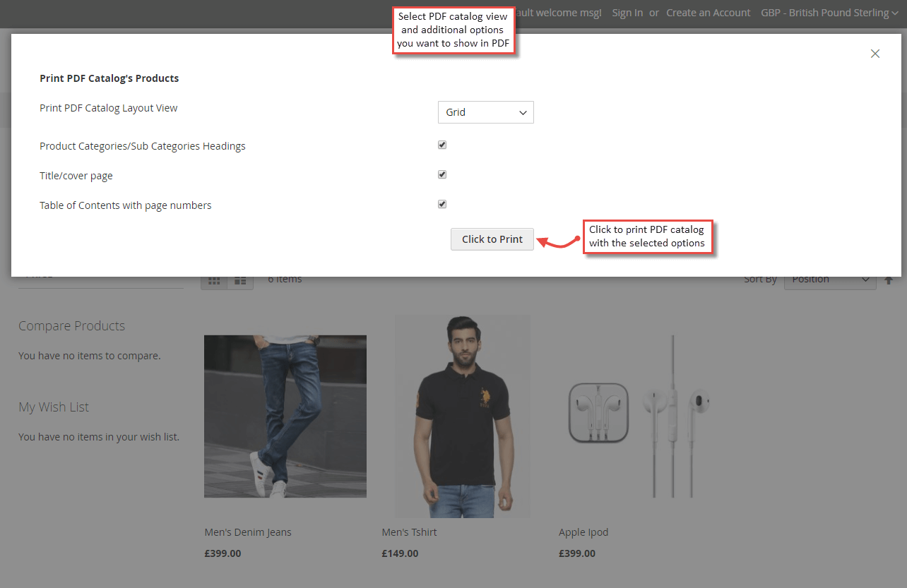This screenshot has height=588, width=907.
Task: Open the Apple Ipod product page
Action: pyautogui.click(x=583, y=532)
